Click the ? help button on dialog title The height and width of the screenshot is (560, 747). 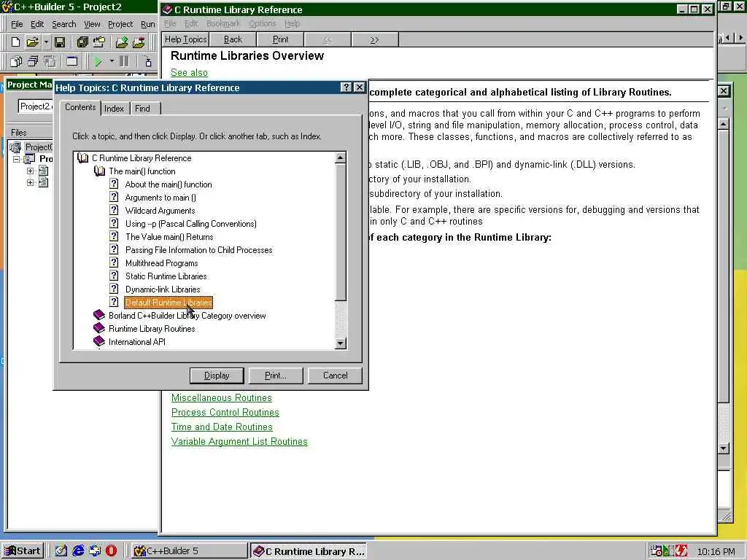(347, 87)
